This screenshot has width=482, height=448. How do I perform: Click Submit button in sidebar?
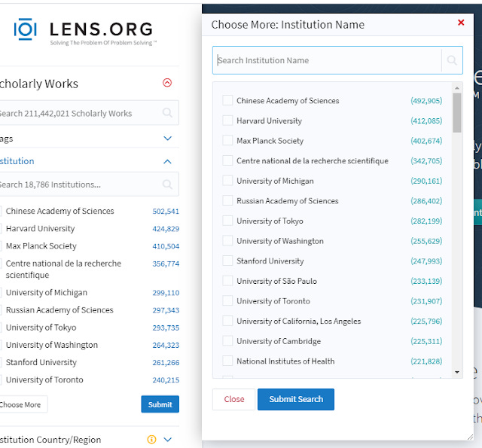pos(160,404)
